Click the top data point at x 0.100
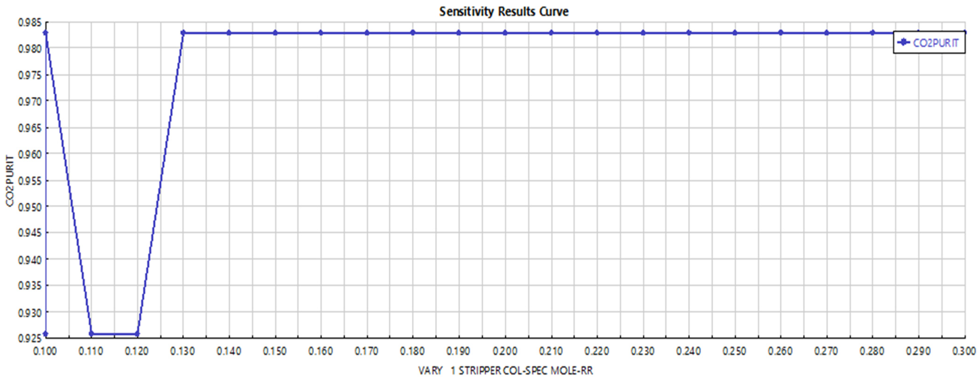This screenshot has width=980, height=381. [46, 33]
